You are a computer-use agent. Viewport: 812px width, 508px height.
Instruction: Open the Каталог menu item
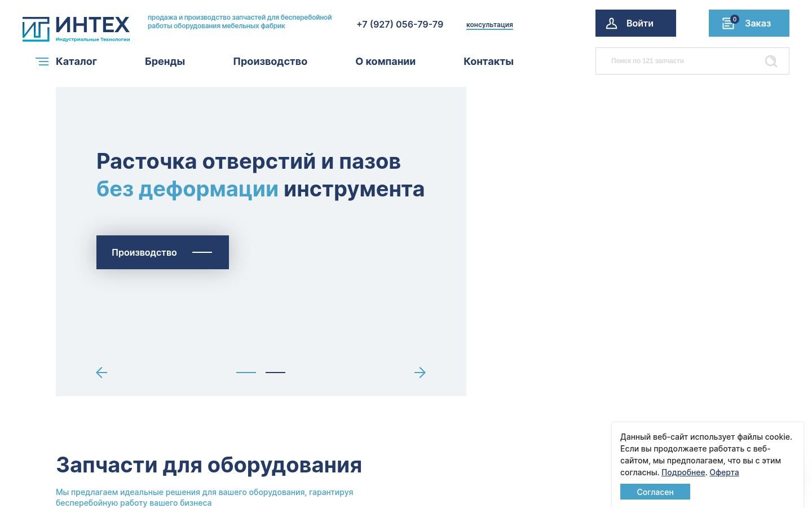(x=76, y=62)
